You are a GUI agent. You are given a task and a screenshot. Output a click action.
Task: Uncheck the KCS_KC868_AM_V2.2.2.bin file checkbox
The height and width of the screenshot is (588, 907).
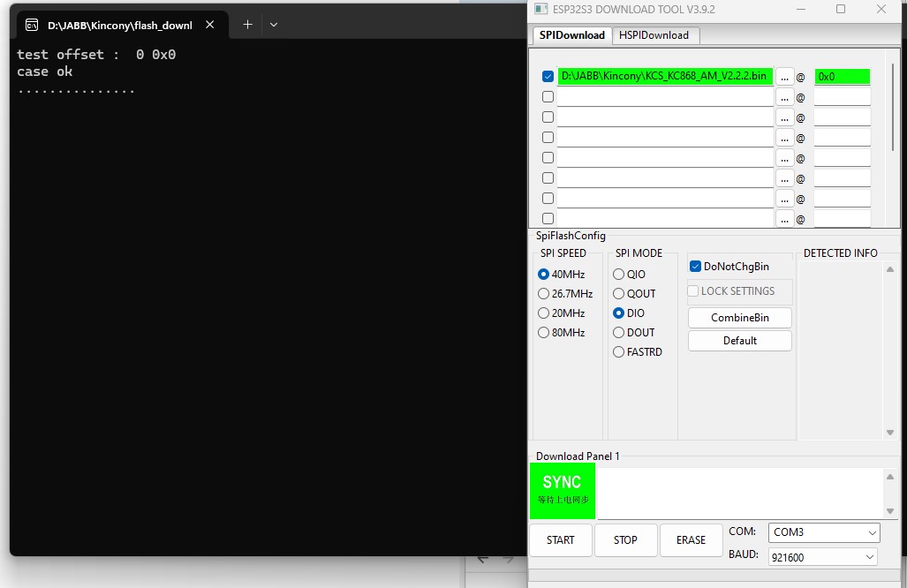[548, 76]
